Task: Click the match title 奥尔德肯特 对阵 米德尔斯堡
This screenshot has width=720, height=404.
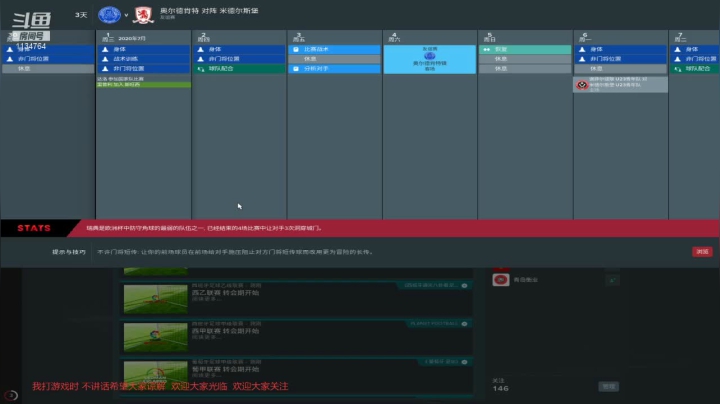Action: (x=209, y=11)
